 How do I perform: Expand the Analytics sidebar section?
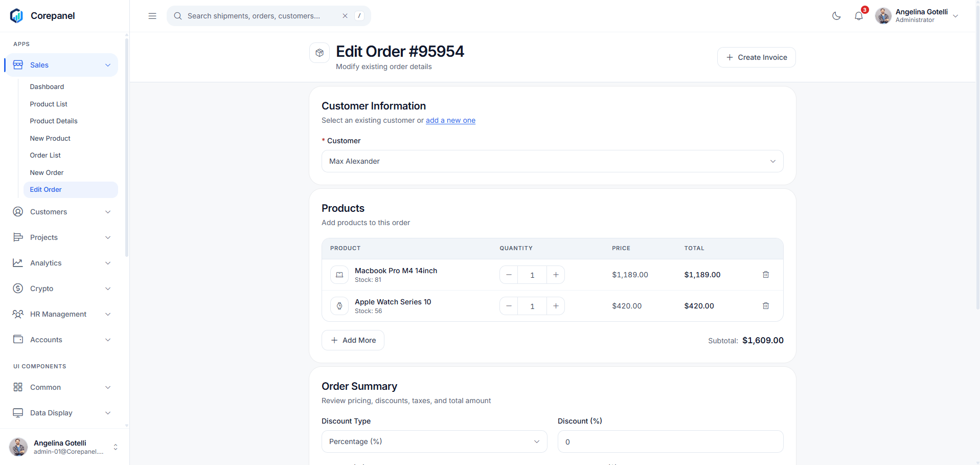point(61,263)
